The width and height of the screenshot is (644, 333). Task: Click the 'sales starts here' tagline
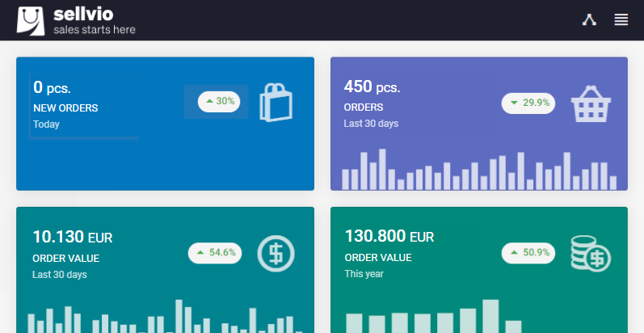(95, 30)
